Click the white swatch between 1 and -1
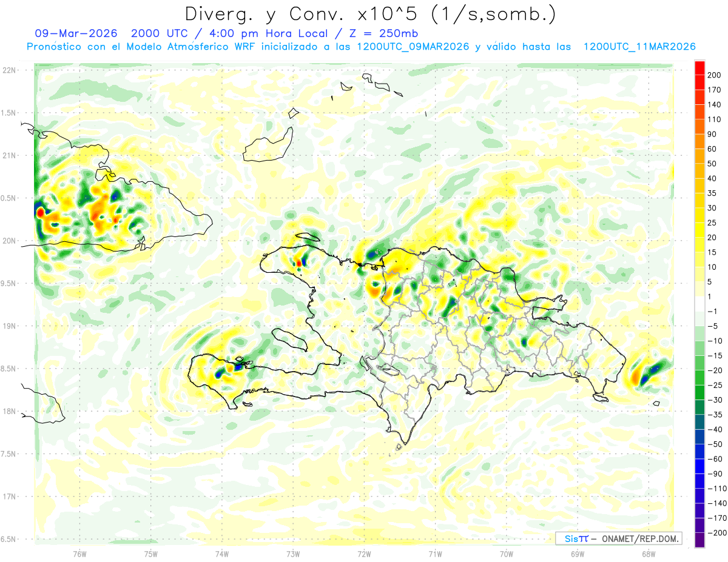 699,304
